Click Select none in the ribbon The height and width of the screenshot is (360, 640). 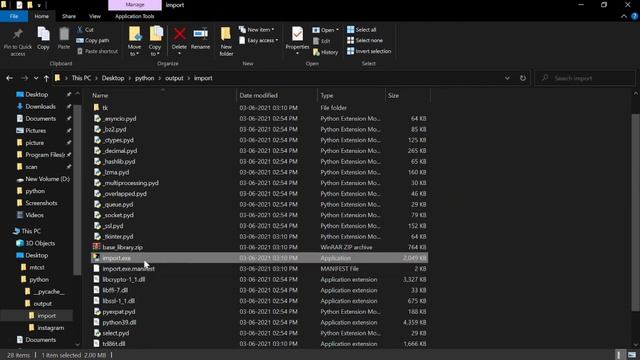click(x=365, y=40)
